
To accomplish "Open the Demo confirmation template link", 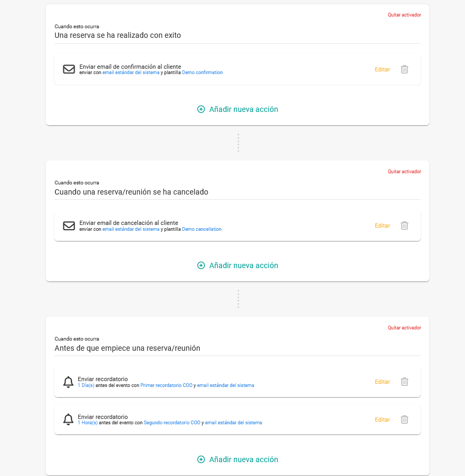I will tap(202, 72).
